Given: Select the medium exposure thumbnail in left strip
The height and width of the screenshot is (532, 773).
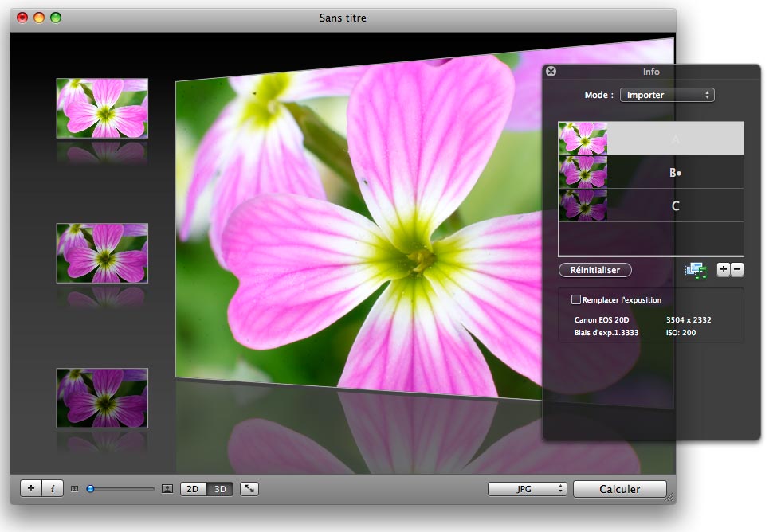Looking at the screenshot, I should [102, 253].
